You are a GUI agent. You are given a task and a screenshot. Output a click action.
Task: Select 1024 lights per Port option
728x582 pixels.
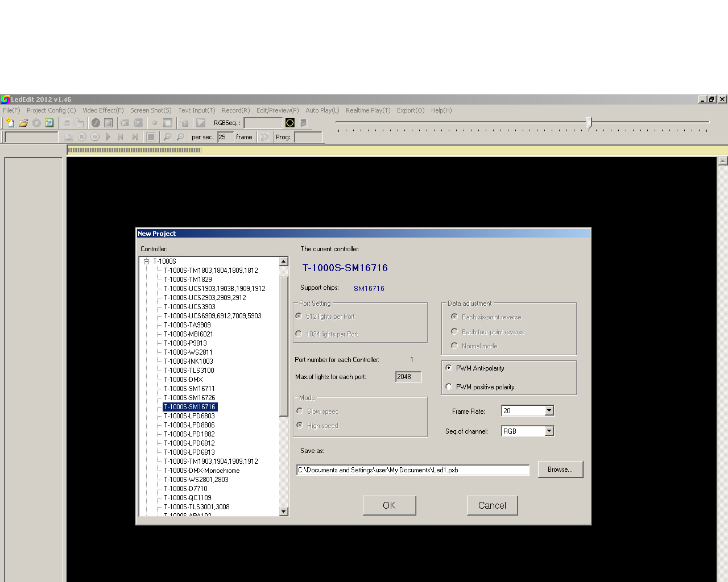(299, 334)
